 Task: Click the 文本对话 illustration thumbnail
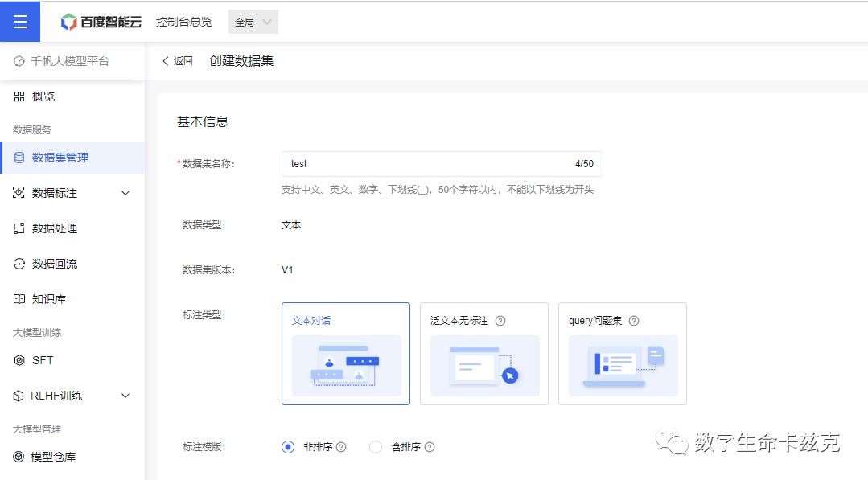coord(347,366)
